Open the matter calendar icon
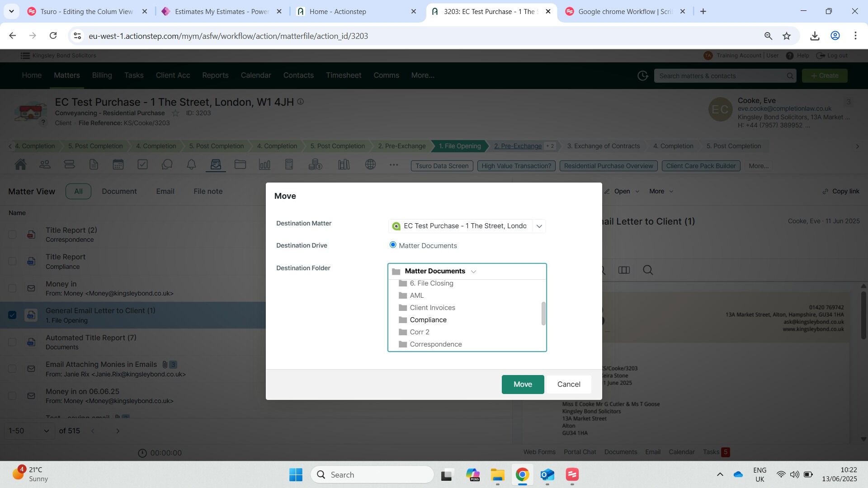 [118, 164]
